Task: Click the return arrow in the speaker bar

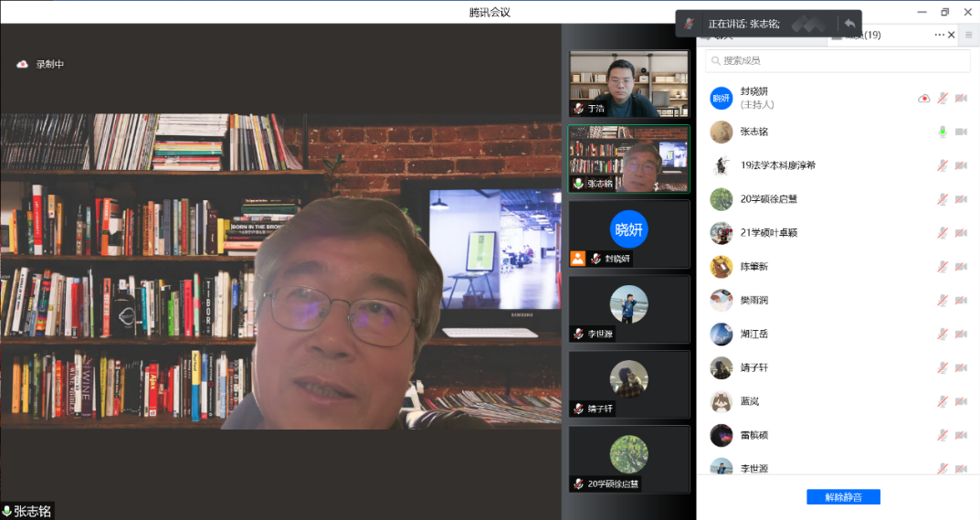Action: tap(849, 24)
